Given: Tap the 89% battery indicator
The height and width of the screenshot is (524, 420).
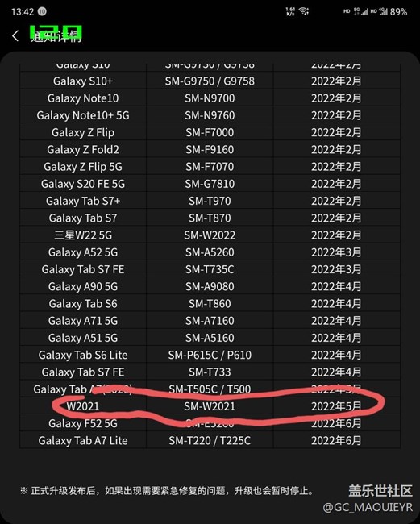Looking at the screenshot, I should click(398, 12).
